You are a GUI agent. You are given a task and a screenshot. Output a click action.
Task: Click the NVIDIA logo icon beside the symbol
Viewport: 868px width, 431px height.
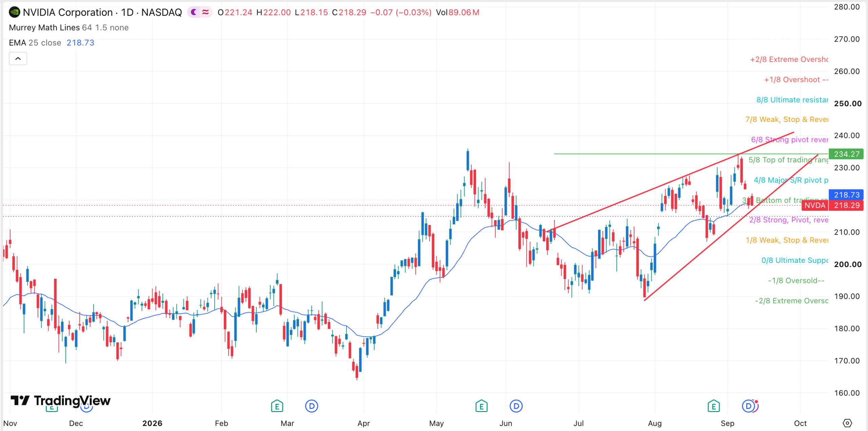click(14, 13)
